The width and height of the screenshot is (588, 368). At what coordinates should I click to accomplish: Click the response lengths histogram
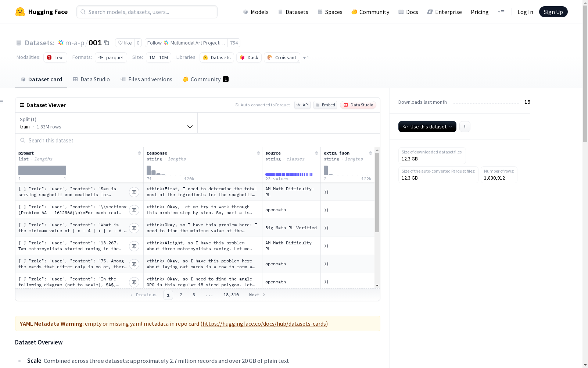coord(171,170)
